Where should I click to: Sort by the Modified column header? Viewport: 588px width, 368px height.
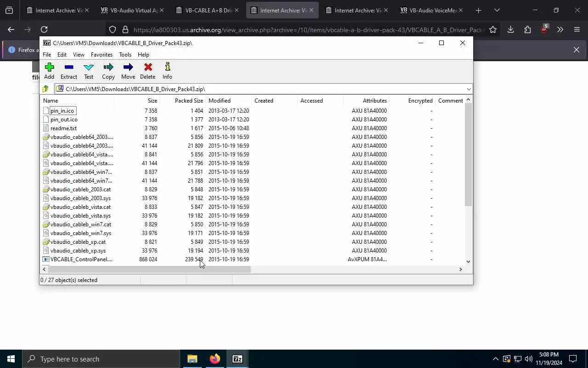coord(228,100)
